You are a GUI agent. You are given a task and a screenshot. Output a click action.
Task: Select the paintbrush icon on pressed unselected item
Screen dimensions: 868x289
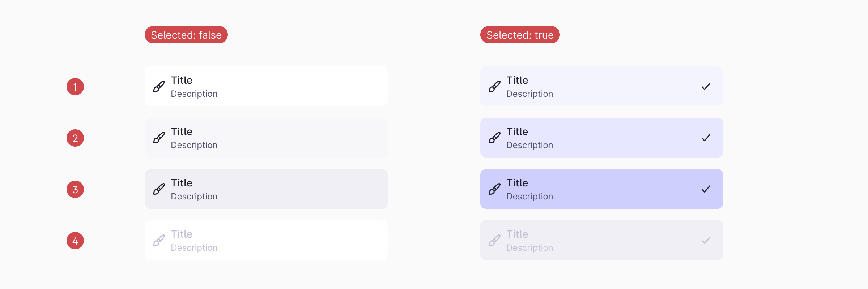click(158, 189)
